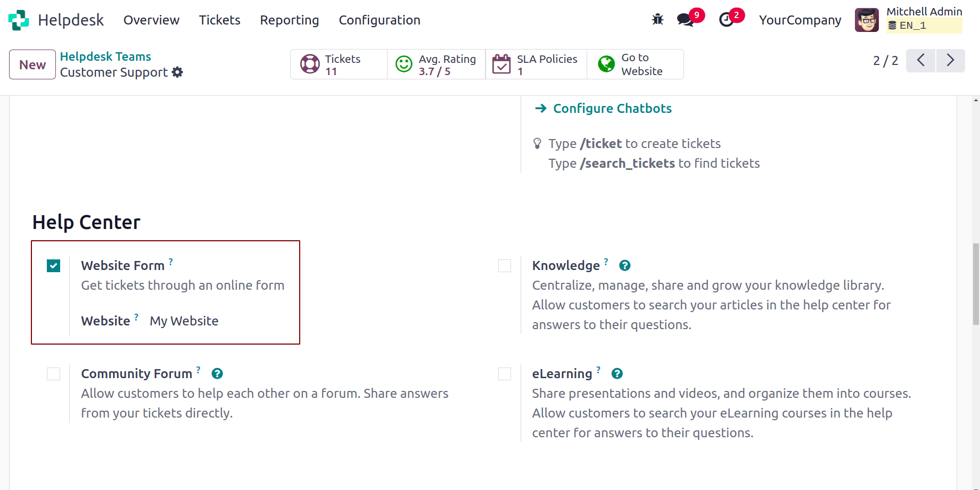Open the bug report icon in the top bar
980x490 pixels.
click(658, 19)
